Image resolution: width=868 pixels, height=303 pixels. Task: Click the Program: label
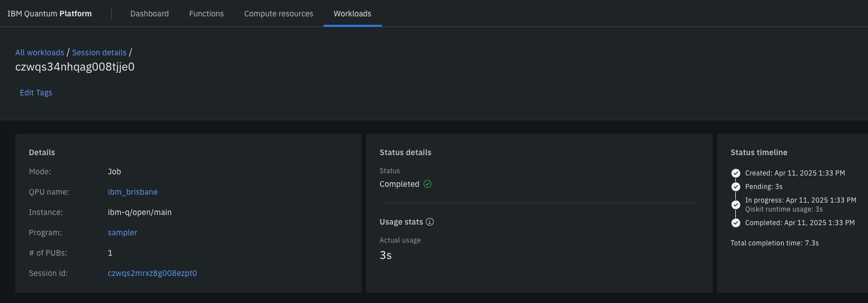45,232
